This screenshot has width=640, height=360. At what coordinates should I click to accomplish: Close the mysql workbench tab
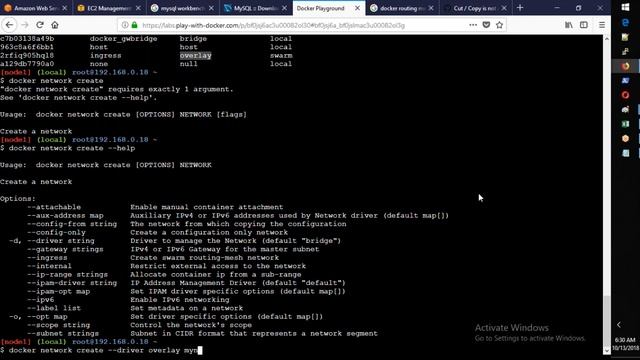(211, 8)
